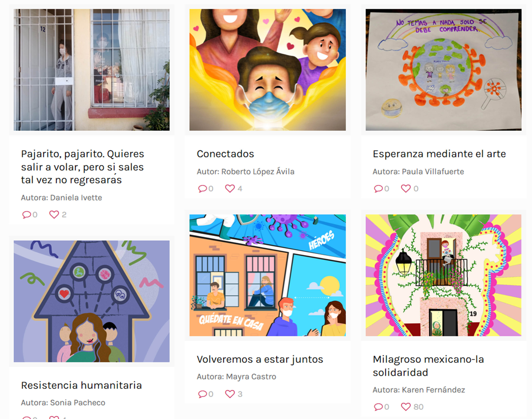Screen dimensions: 532x419
Task: Click comment bubble under Daniela Ivette's post
Action: point(26,215)
